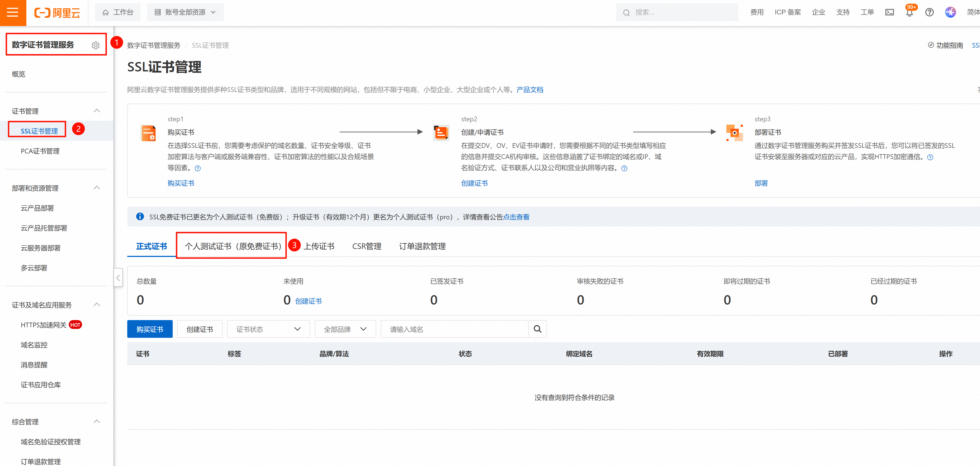Image resolution: width=980 pixels, height=466 pixels.
Task: Collapse sidebar using the arrow handle
Action: click(x=118, y=278)
